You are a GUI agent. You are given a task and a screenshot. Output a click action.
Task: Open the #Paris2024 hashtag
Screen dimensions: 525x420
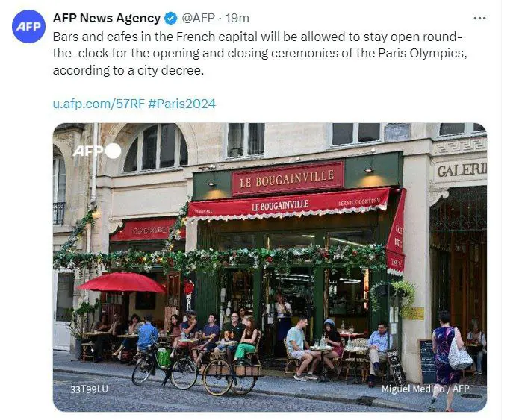(x=181, y=104)
